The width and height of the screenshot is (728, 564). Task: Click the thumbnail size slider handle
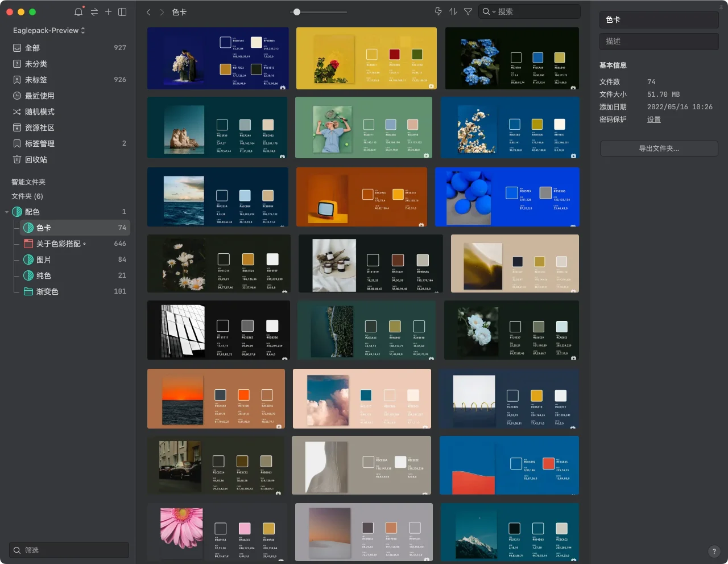click(x=296, y=12)
